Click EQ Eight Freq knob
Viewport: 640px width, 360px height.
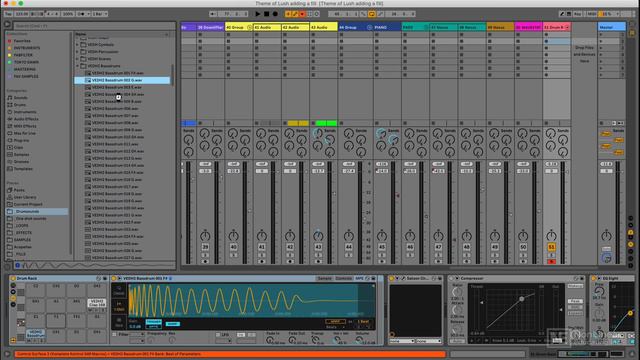click(599, 291)
